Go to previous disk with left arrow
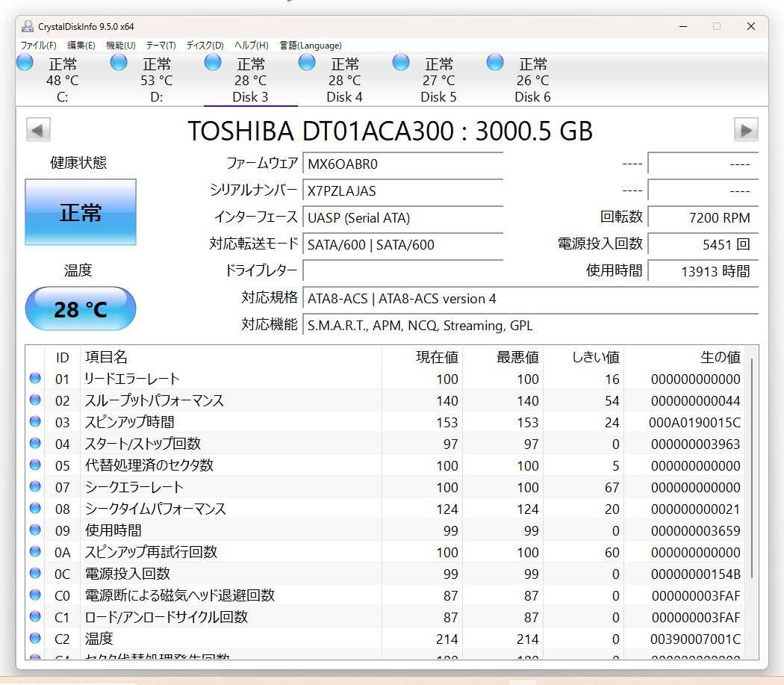The height and width of the screenshot is (685, 784). (38, 130)
